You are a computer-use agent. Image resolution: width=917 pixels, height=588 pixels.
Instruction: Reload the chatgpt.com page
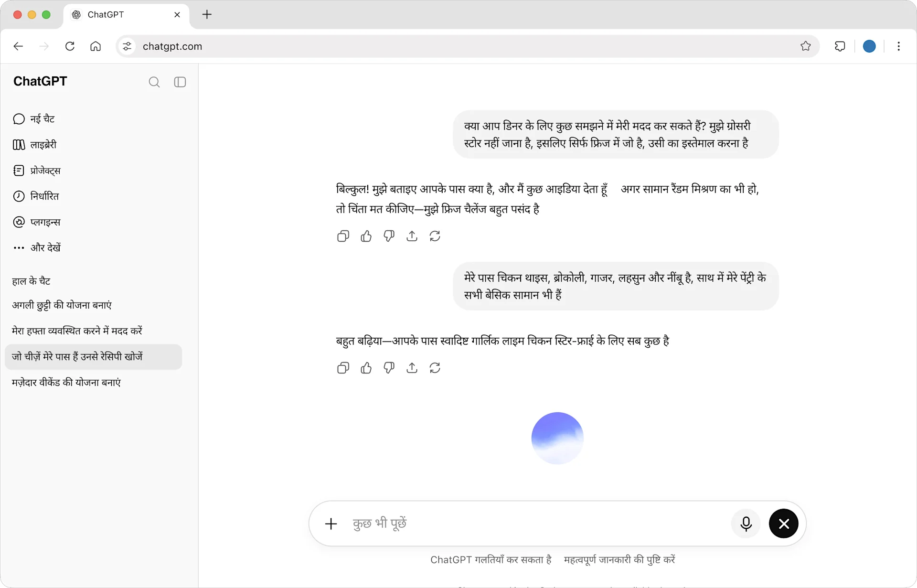[70, 46]
